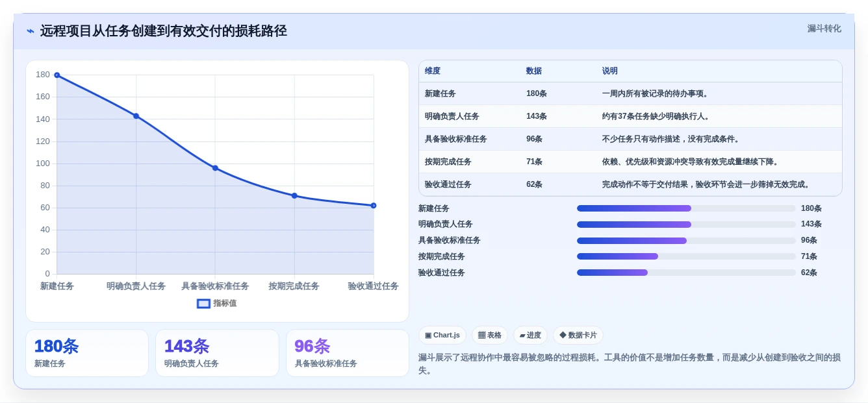Click the 明确负责人任务 progress bar
868x403 pixels.
(x=686, y=225)
